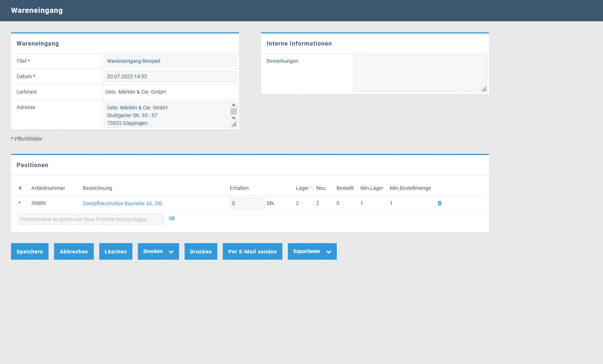This screenshot has width=603, height=364.
Task: Click the Artikelnummer column header
Action: click(x=48, y=188)
